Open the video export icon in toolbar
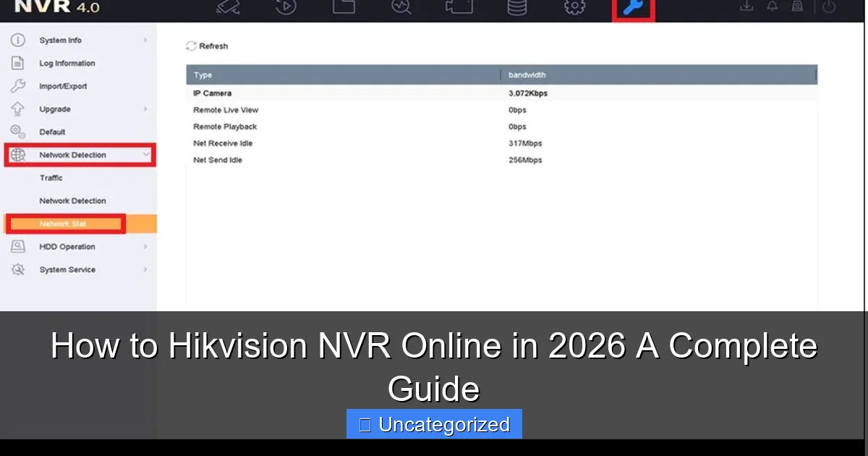This screenshot has height=456, width=868. coord(459,8)
